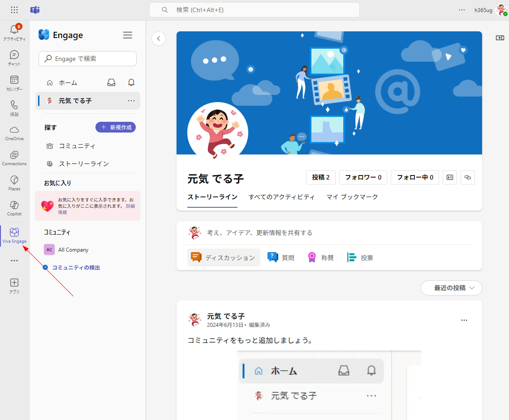Click the post author name 元気 でる子
Image resolution: width=509 pixels, height=420 pixels.
(x=226, y=316)
